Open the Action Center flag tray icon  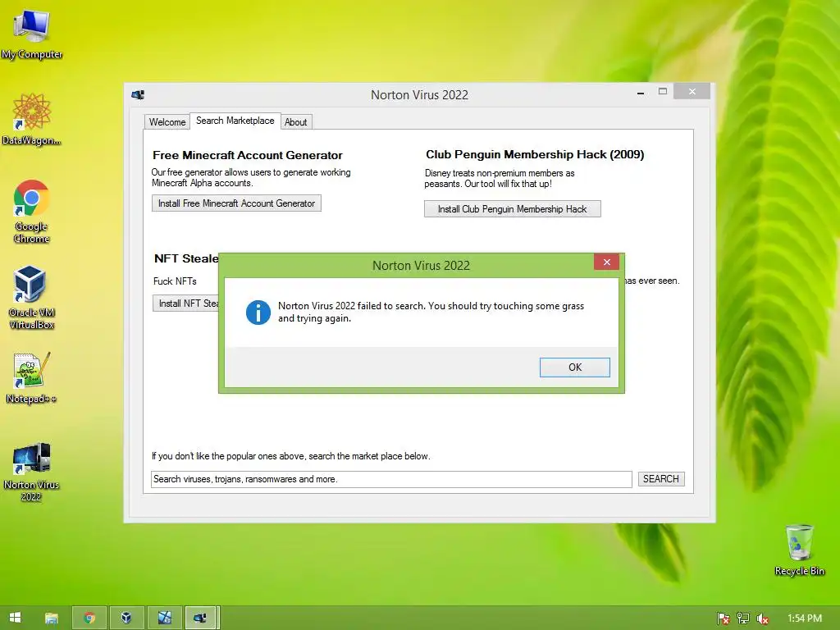click(x=724, y=619)
